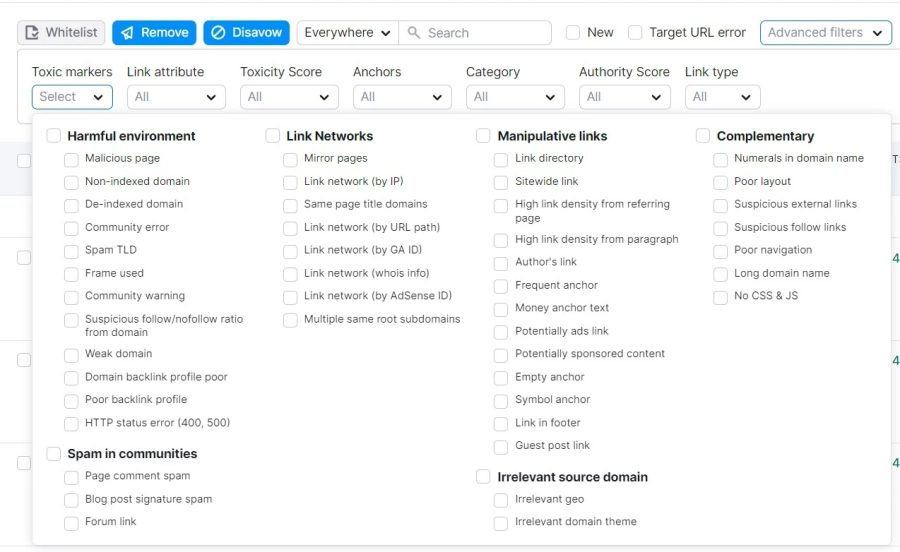Toggle the New checkbox
Screen dimensions: 900x552
point(573,33)
